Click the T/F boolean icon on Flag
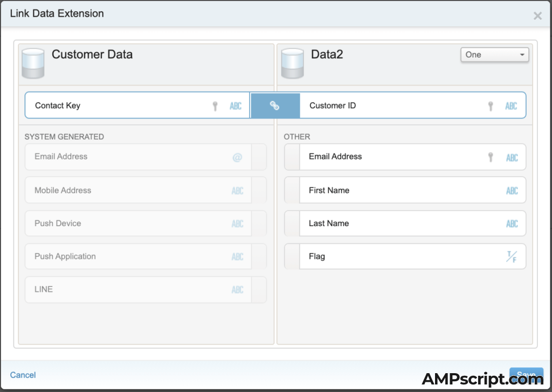 (511, 257)
